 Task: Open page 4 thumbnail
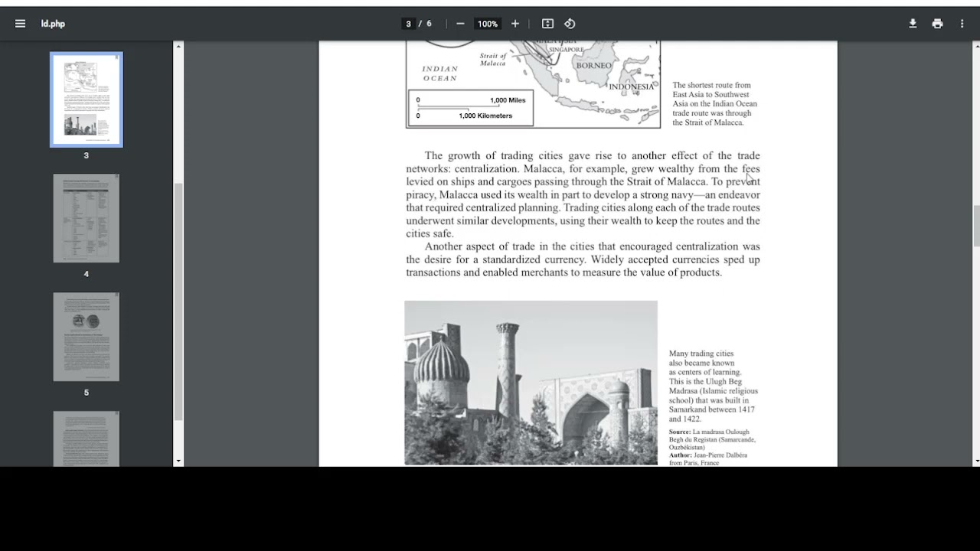pyautogui.click(x=87, y=218)
